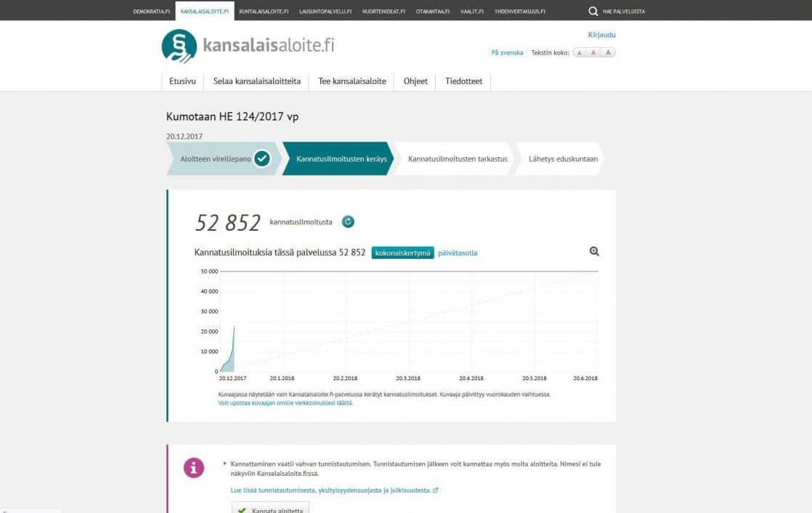Refresh the kannatusilmoitusta count
Image resolution: width=812 pixels, height=513 pixels.
click(348, 222)
